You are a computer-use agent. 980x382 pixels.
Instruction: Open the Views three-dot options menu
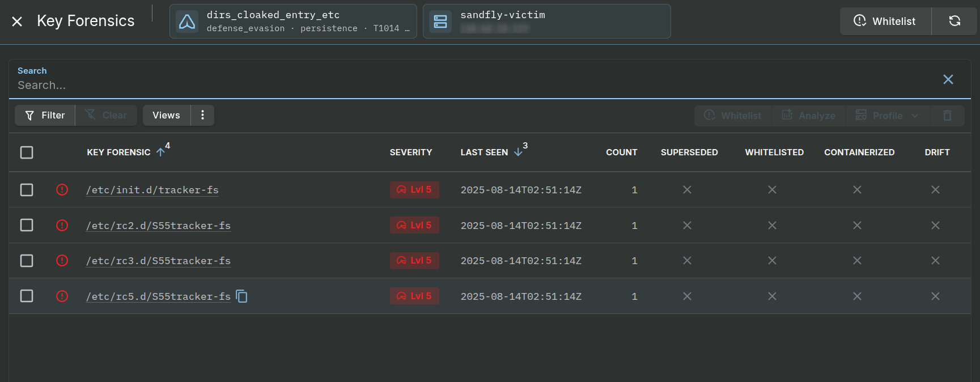(202, 115)
